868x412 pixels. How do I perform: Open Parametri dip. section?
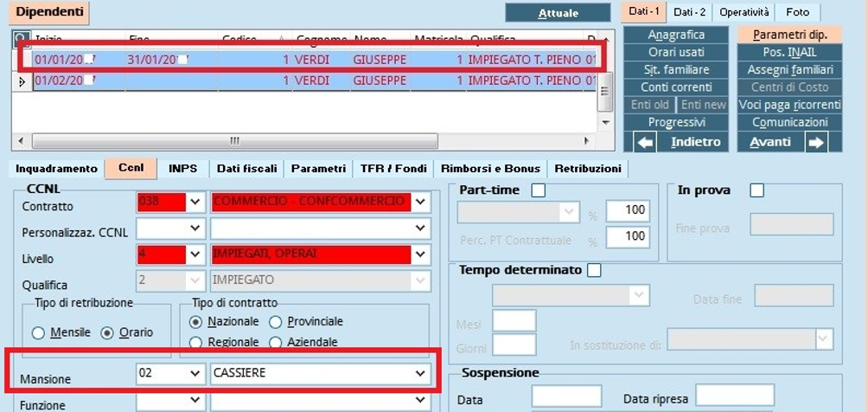pos(790,35)
